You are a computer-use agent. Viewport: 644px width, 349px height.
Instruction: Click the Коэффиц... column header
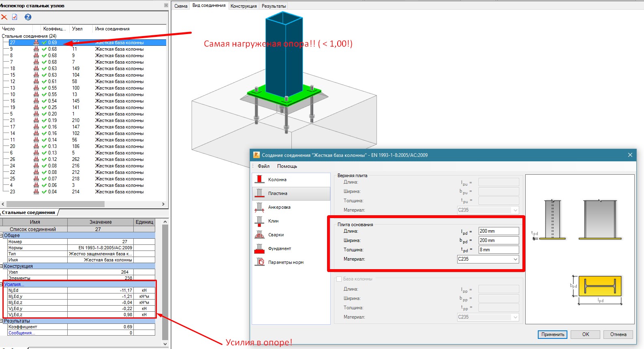[55, 29]
